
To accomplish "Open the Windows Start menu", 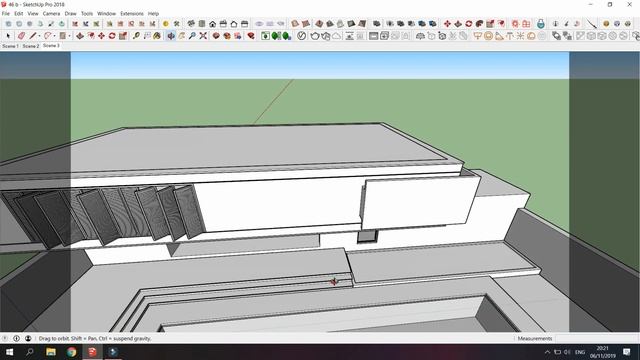I will (9, 352).
